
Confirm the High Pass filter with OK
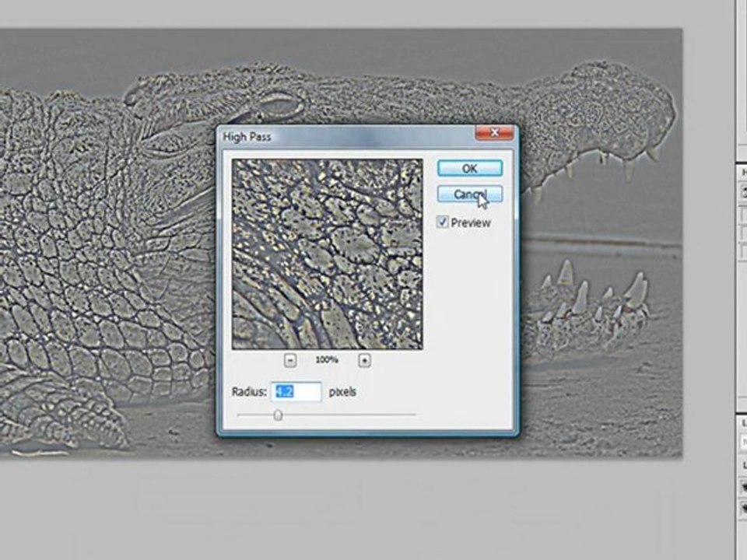pos(469,168)
